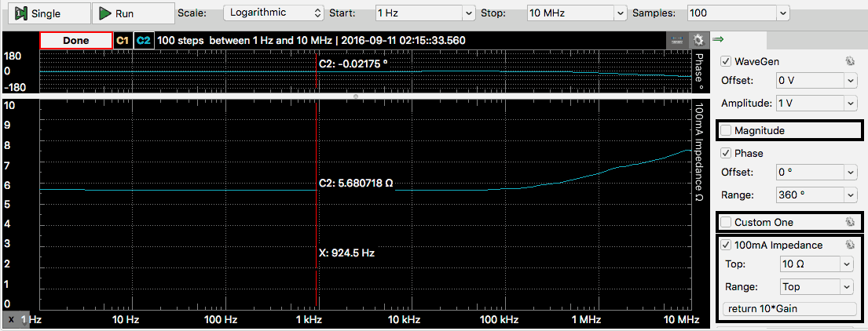Start a sweep with the Run button

132,13
